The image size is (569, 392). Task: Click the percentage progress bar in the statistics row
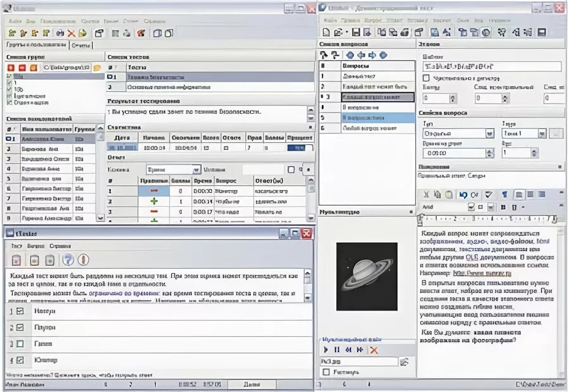pos(300,148)
